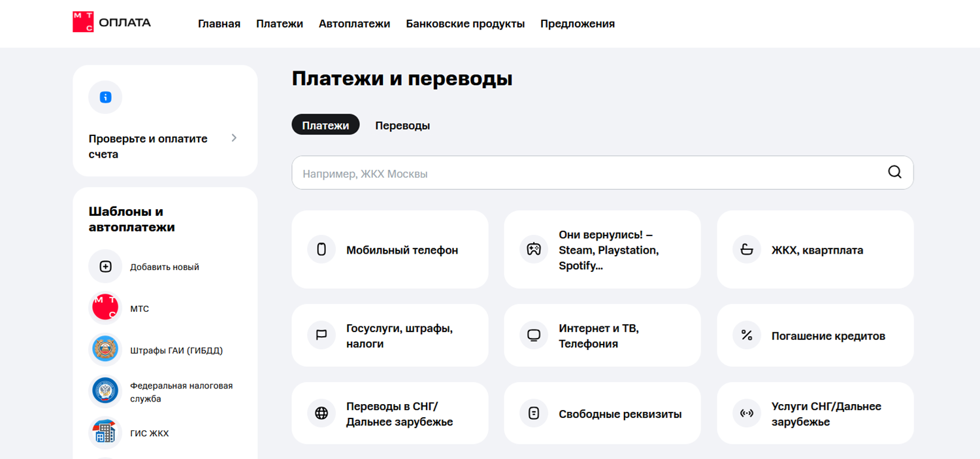Select Интернет и ТВ, Телефония label
This screenshot has width=980, height=459.
pos(598,336)
